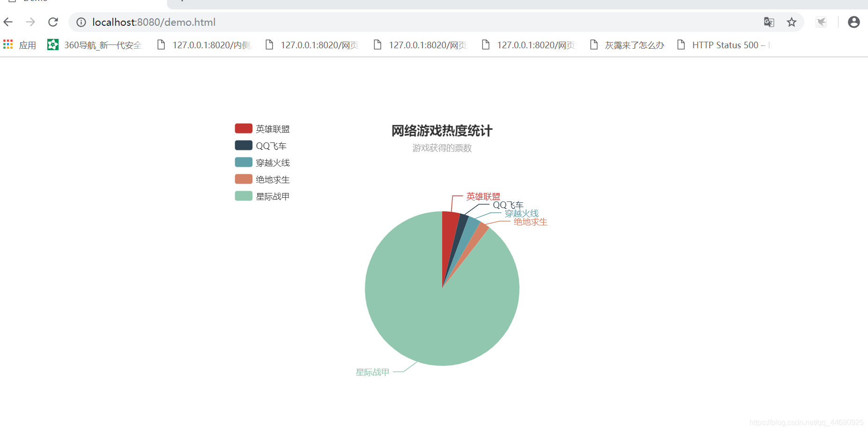Open the 灰霾来了怎么办 bookmark
The width and height of the screenshot is (868, 431).
point(627,45)
